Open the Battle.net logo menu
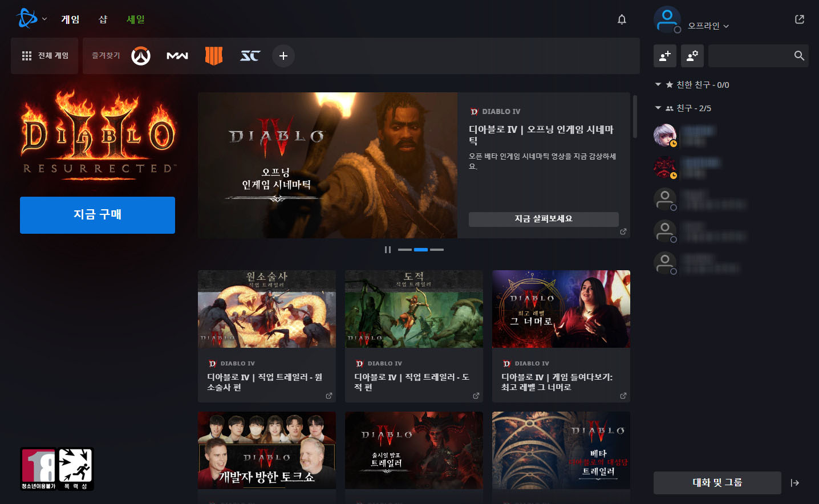Image resolution: width=819 pixels, height=504 pixels. [31, 19]
